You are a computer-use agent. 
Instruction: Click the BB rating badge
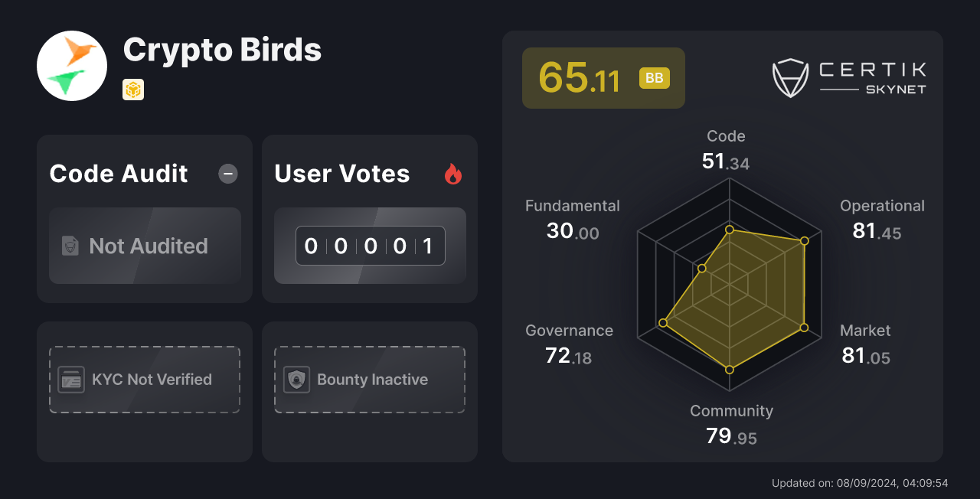(x=655, y=77)
